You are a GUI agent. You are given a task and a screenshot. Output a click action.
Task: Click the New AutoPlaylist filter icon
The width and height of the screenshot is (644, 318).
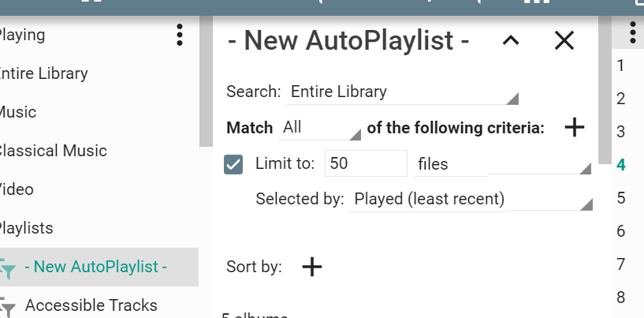pos(8,269)
